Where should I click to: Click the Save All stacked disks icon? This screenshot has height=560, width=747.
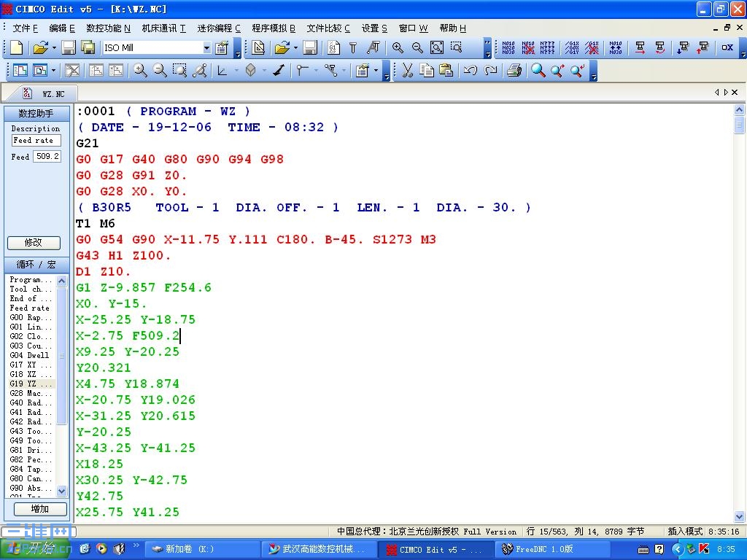pos(88,47)
